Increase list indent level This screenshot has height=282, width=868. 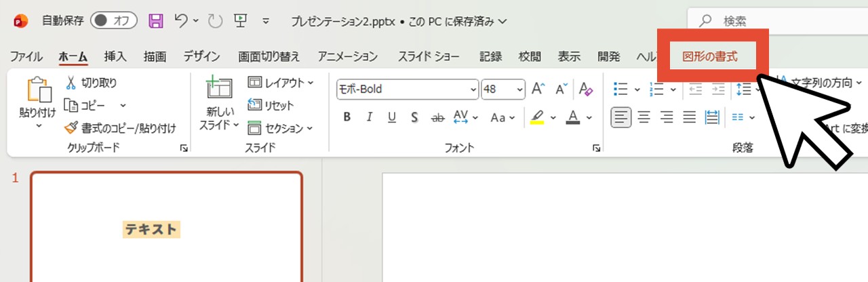pos(718,89)
